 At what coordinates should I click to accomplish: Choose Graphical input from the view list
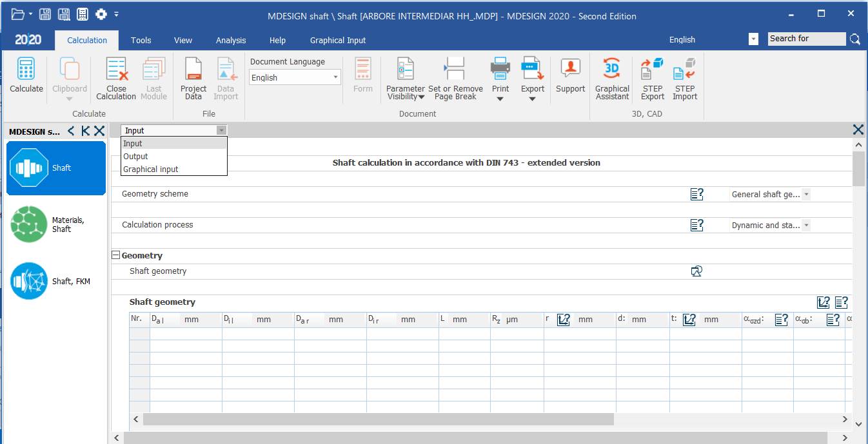coord(174,169)
